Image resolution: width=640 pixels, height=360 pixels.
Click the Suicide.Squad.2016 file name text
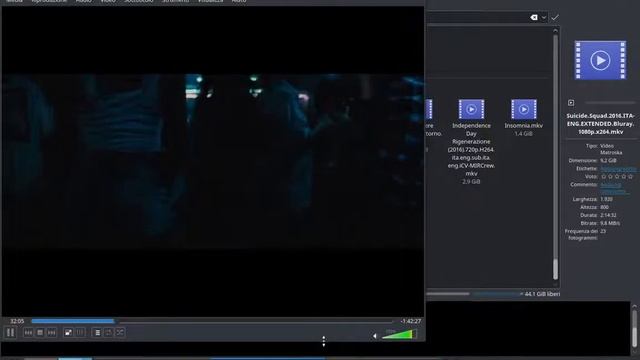(x=600, y=124)
